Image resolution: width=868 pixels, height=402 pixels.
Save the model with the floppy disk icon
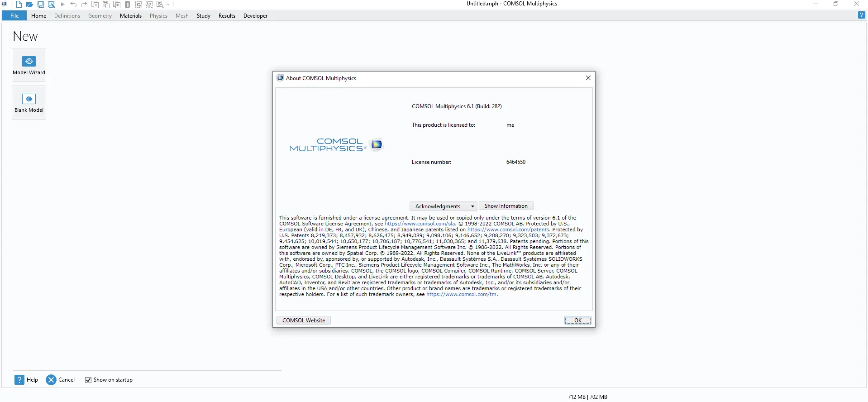pyautogui.click(x=41, y=5)
